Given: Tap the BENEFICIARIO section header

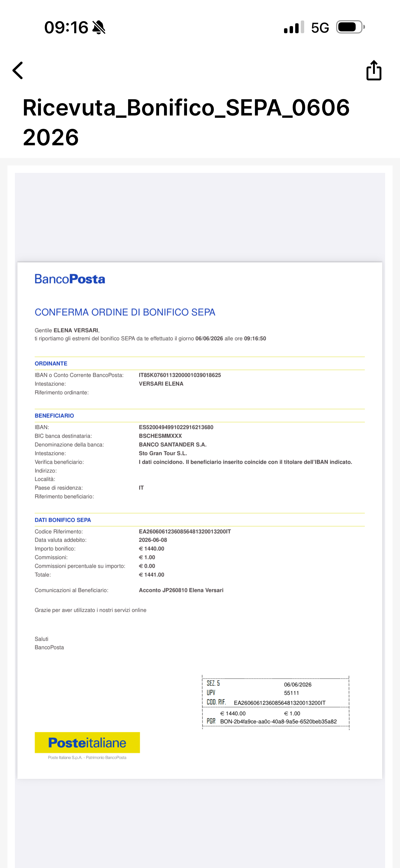Looking at the screenshot, I should 54,416.
